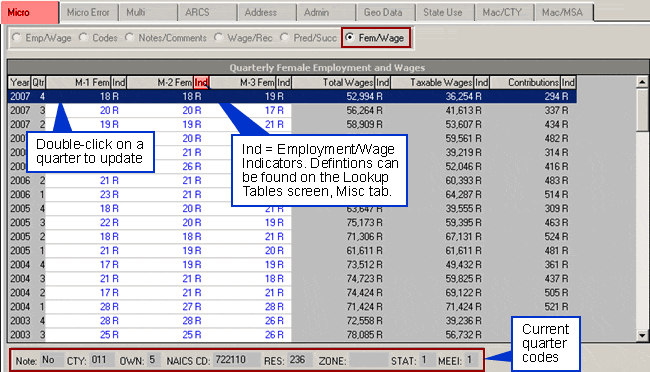Switch to the Micro Error tab
Screen dimensions: 650x372
89,12
